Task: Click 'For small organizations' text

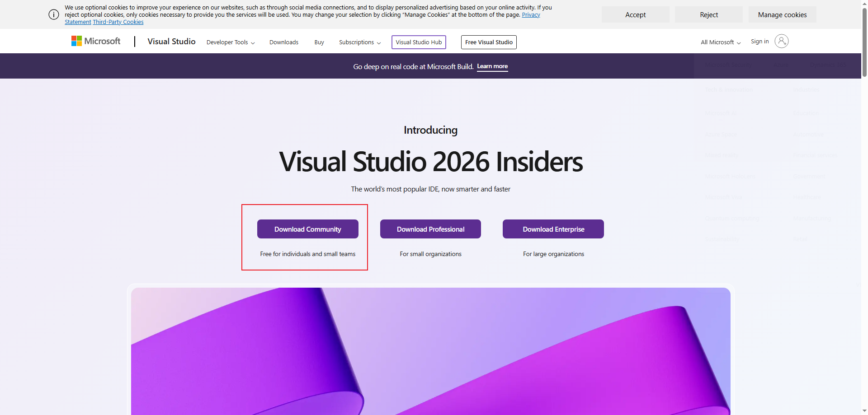Action: (430, 254)
